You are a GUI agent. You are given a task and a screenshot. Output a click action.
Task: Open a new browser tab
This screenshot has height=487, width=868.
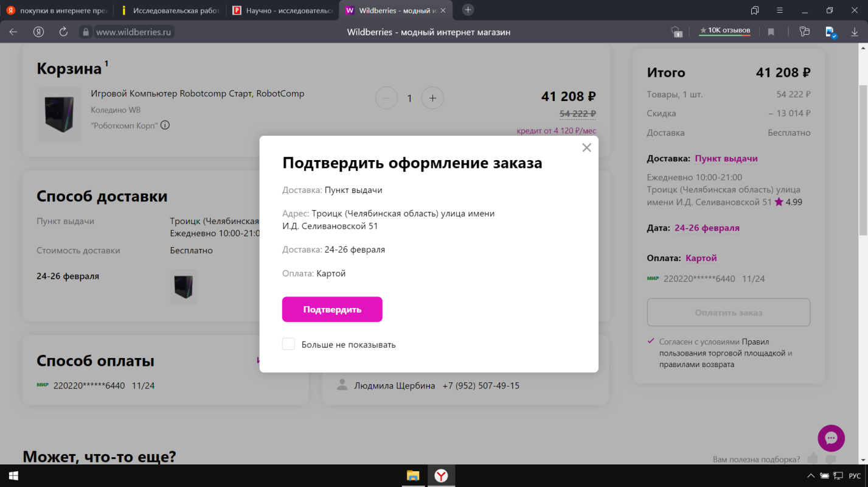pos(468,10)
